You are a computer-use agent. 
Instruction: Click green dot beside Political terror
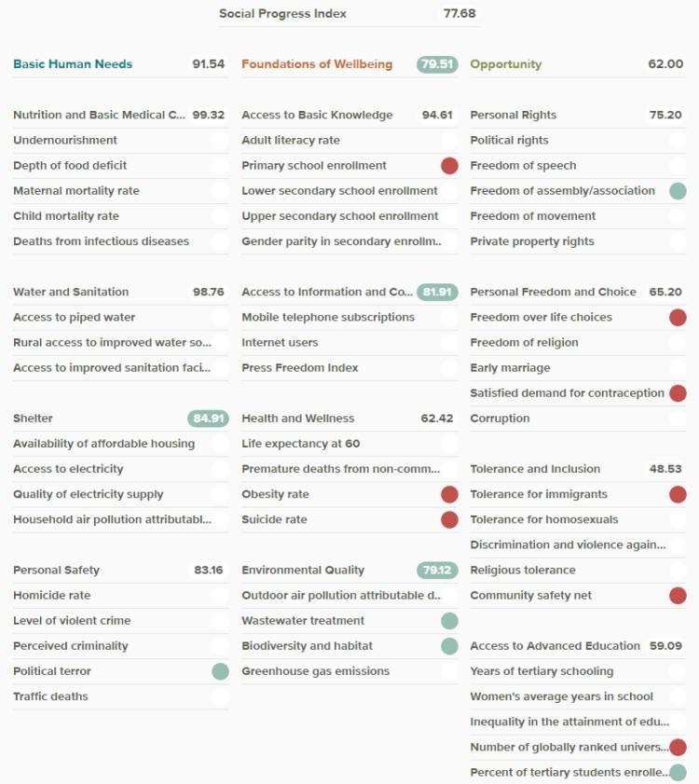tap(220, 671)
